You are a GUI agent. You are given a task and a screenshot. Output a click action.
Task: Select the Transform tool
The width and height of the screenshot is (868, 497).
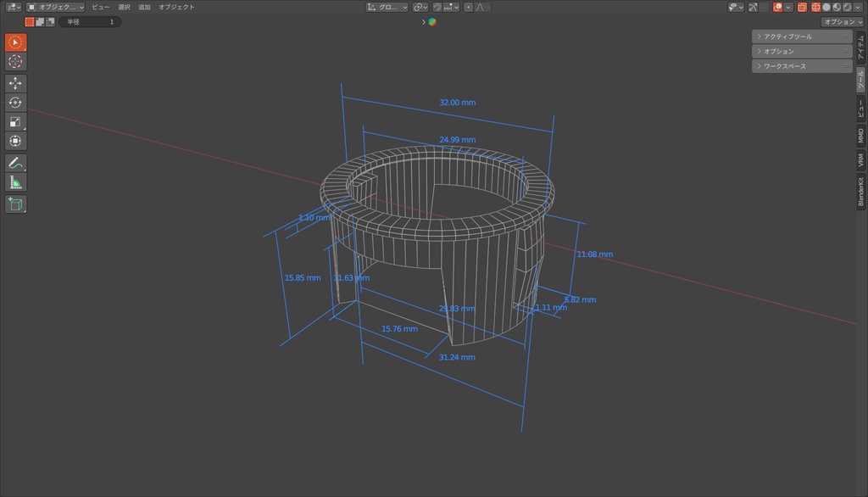[x=15, y=141]
